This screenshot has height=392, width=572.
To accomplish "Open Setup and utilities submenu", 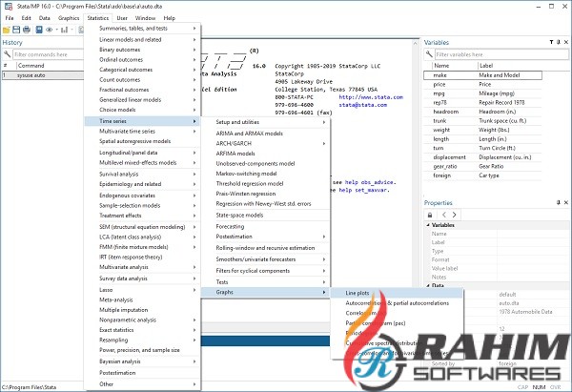I will [266, 122].
